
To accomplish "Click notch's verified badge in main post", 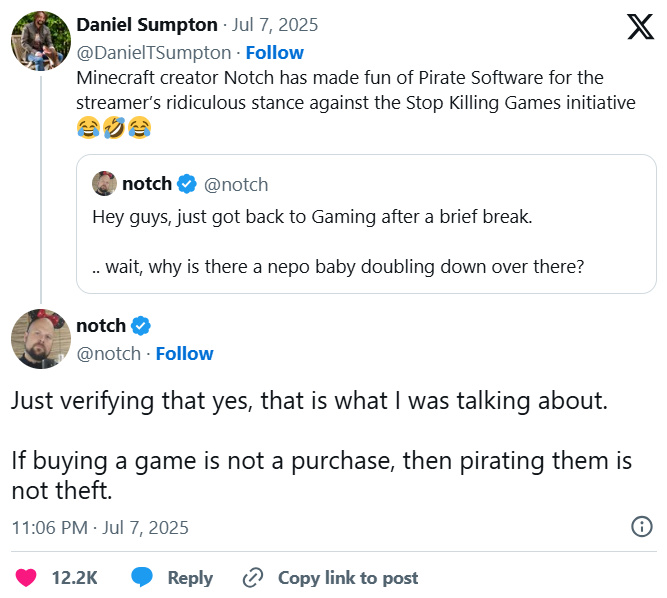I will coord(141,326).
